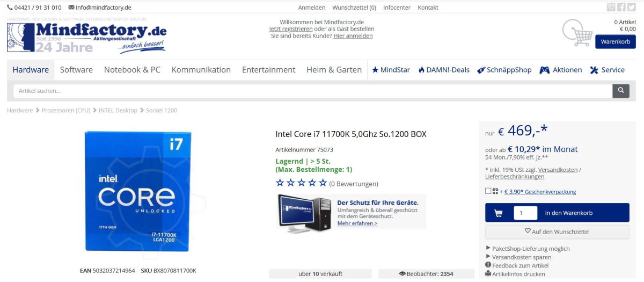The width and height of the screenshot is (644, 282).
Task: Click the 'SKU BX8070811700K' text
Action: [x=169, y=271]
